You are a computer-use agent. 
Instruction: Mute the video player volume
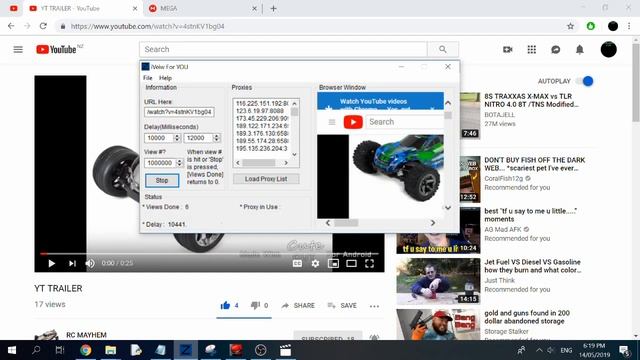tap(90, 264)
